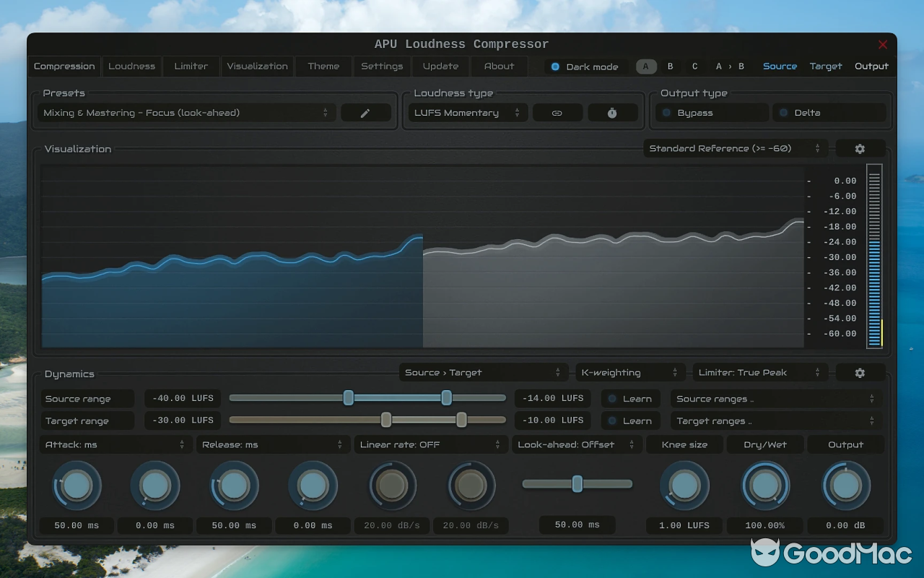Screen dimensions: 924x578
Task: Click the pencil icon to edit the preset
Action: coord(366,113)
